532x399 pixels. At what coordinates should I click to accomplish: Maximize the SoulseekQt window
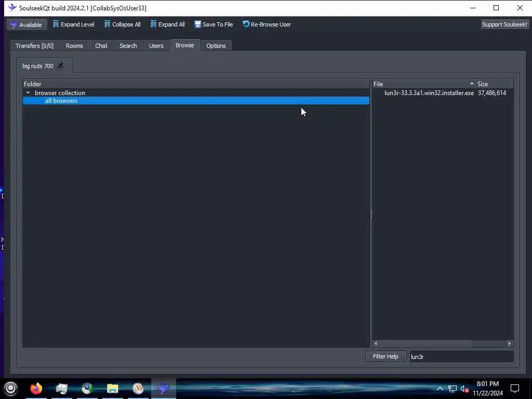(496, 8)
